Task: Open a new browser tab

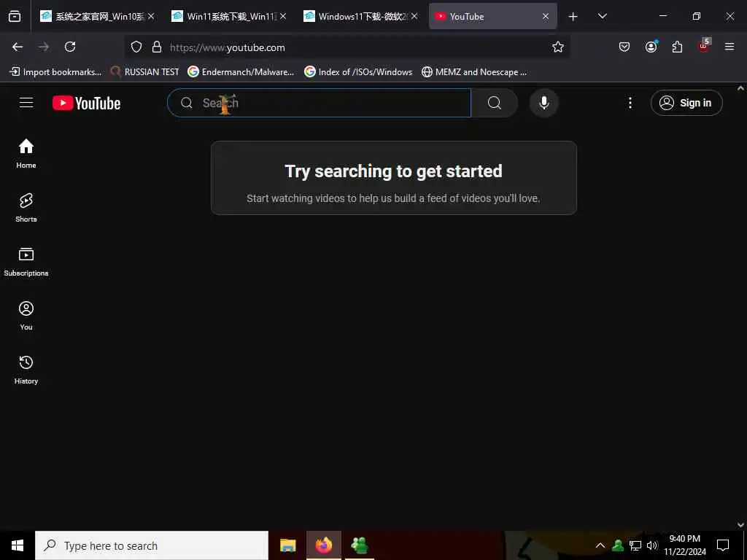Action: click(573, 17)
